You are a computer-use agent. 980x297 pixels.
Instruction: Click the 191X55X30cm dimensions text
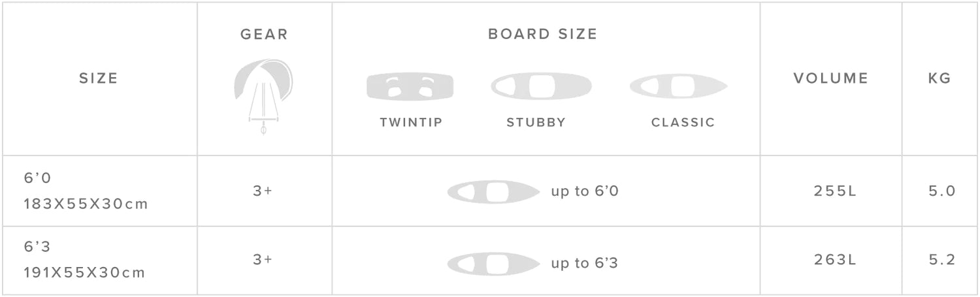tap(84, 272)
